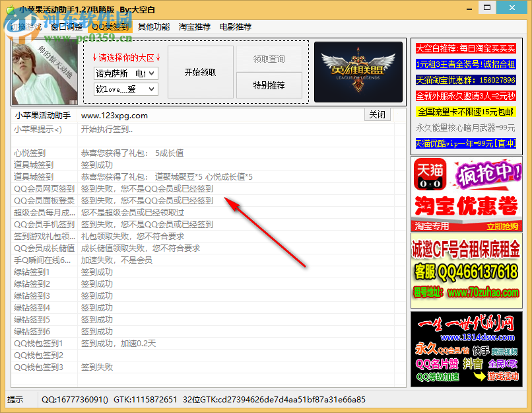This screenshot has height=413, width=532.
Task: Open the 电影推荐 menu
Action: click(236, 27)
